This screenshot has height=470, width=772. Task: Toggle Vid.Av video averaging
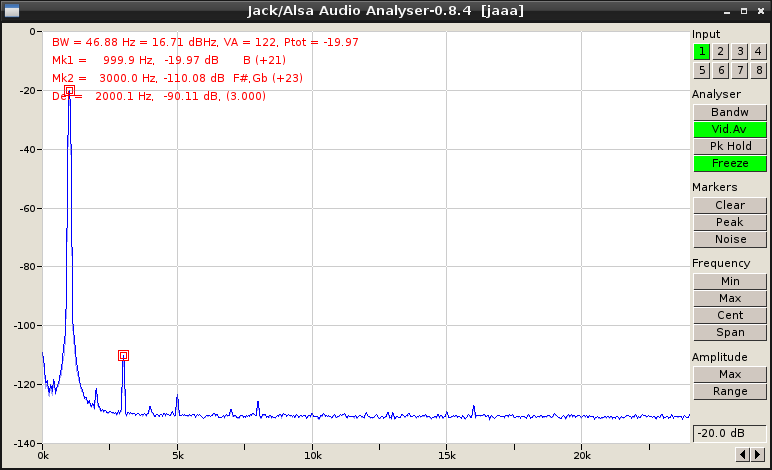[x=730, y=129]
